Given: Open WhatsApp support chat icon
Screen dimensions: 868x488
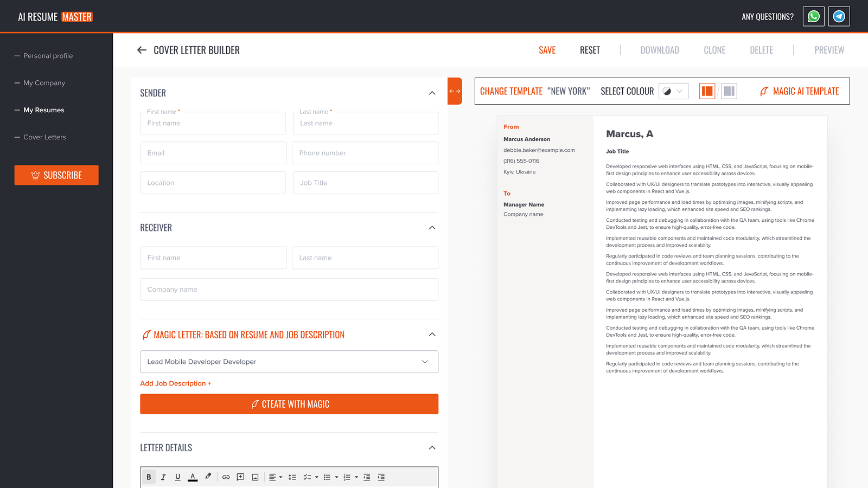Looking at the screenshot, I should click(813, 16).
